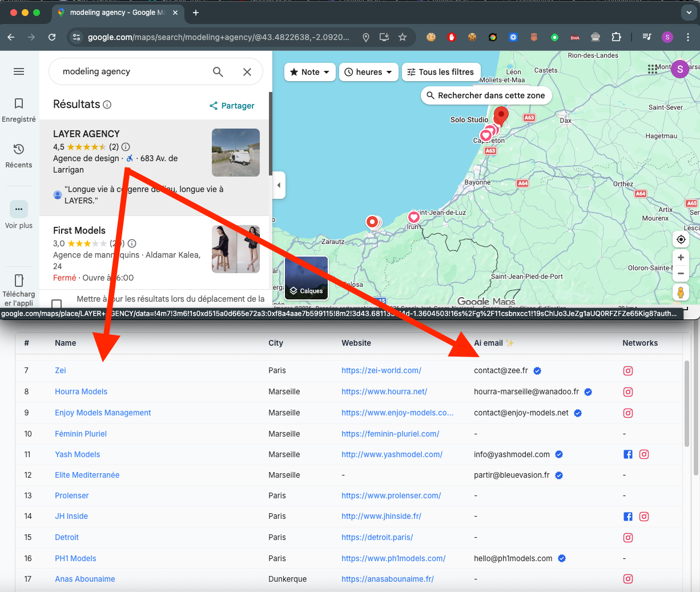Click Rechercher dans cette zone button
The height and width of the screenshot is (592, 700).
click(x=486, y=95)
